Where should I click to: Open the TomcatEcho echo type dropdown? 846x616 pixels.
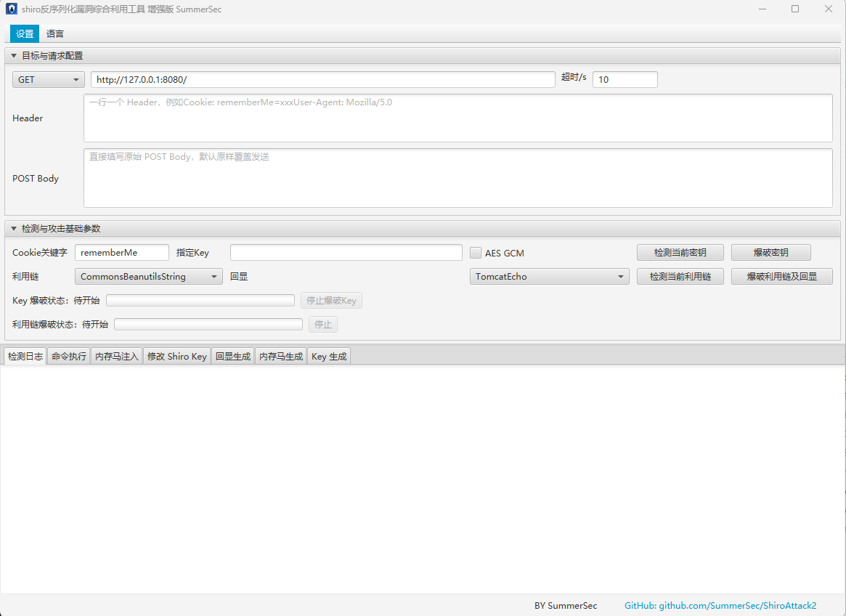[x=549, y=277]
